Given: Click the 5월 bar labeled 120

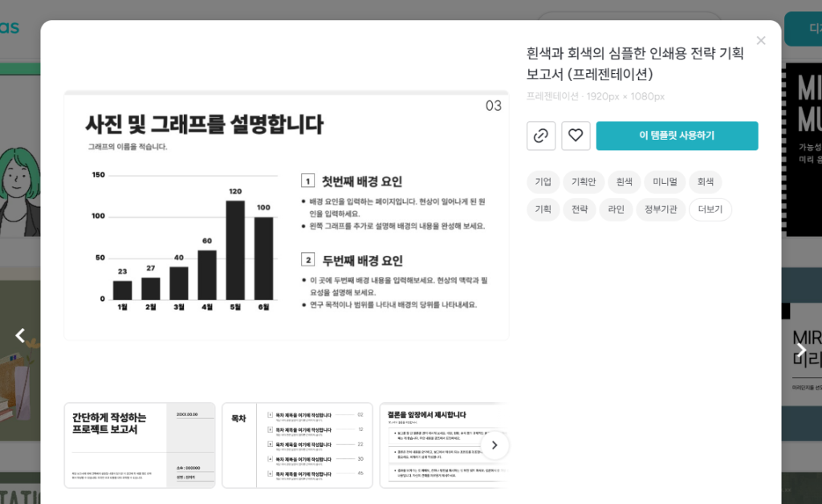Looking at the screenshot, I should [235, 250].
